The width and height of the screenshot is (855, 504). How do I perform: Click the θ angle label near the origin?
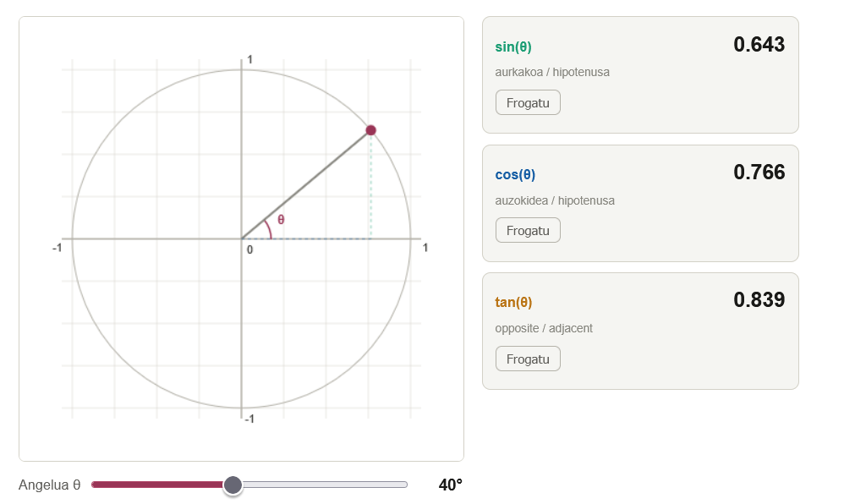(281, 219)
